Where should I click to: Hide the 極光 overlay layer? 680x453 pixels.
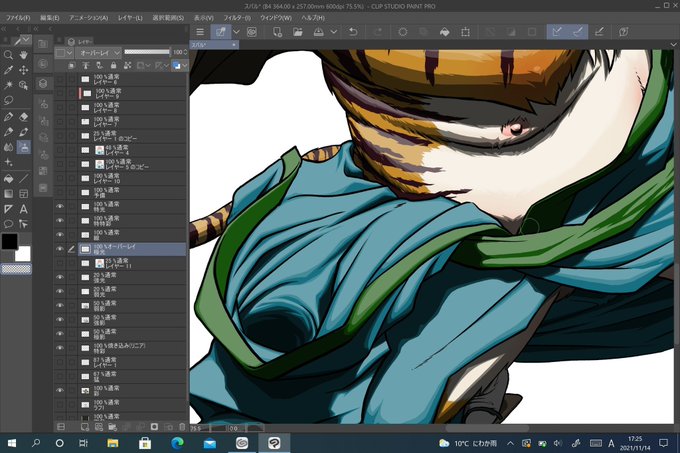pyautogui.click(x=60, y=249)
